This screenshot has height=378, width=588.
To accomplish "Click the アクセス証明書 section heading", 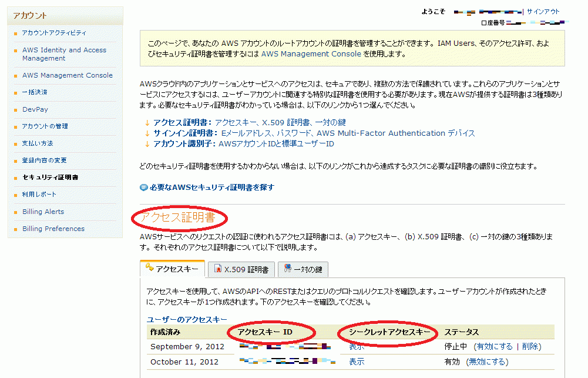I will pos(178,218).
